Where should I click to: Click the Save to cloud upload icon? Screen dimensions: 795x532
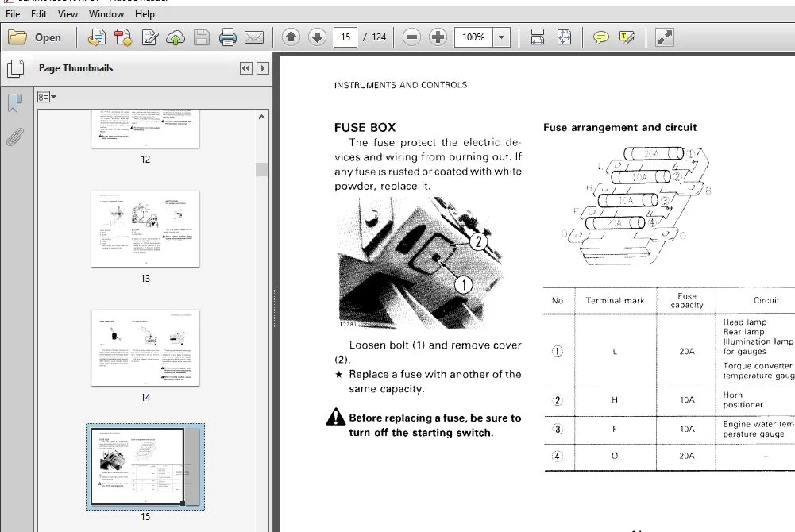tap(176, 37)
